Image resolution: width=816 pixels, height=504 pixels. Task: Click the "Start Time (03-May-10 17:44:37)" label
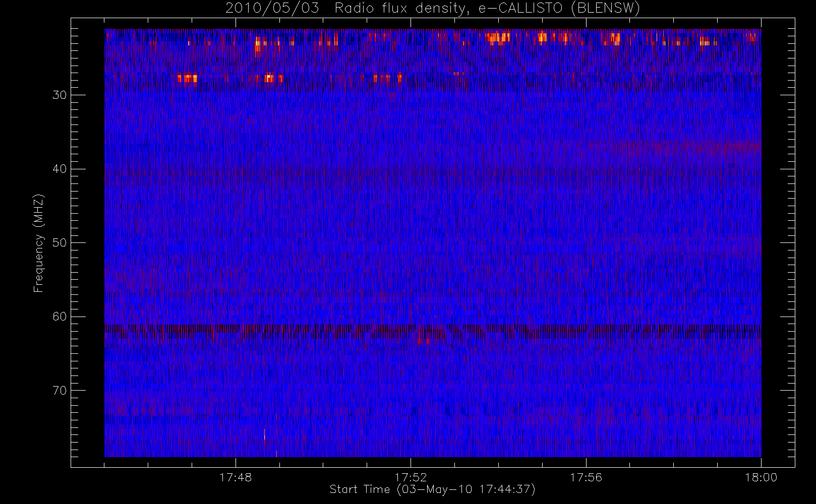(432, 489)
